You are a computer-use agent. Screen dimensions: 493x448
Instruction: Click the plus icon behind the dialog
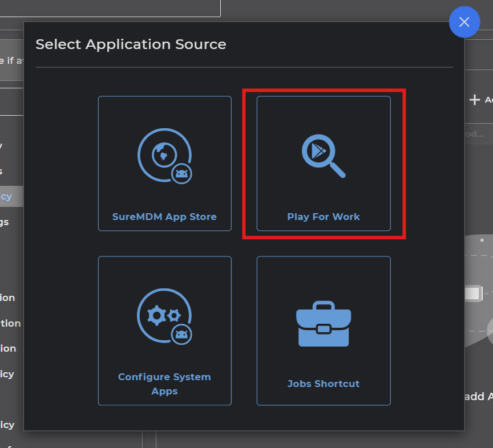[x=474, y=100]
